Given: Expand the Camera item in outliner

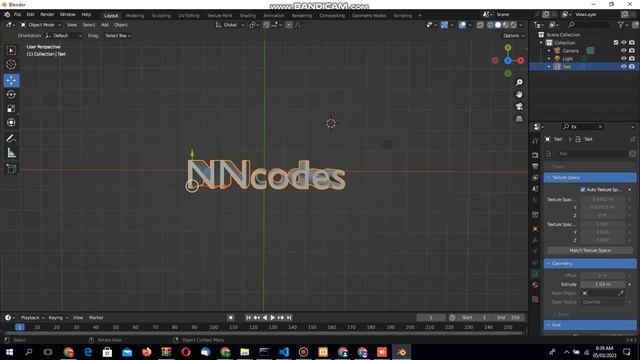Looking at the screenshot, I should pos(549,51).
